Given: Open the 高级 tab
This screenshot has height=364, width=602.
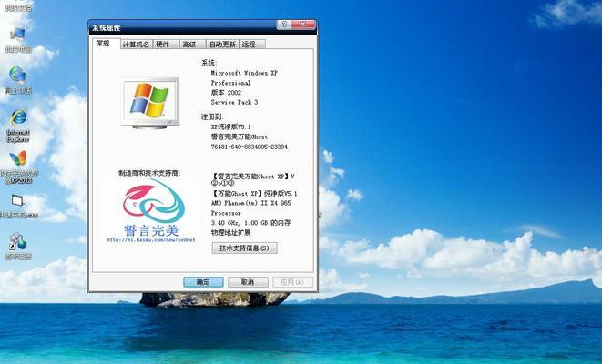Looking at the screenshot, I should (x=192, y=44).
